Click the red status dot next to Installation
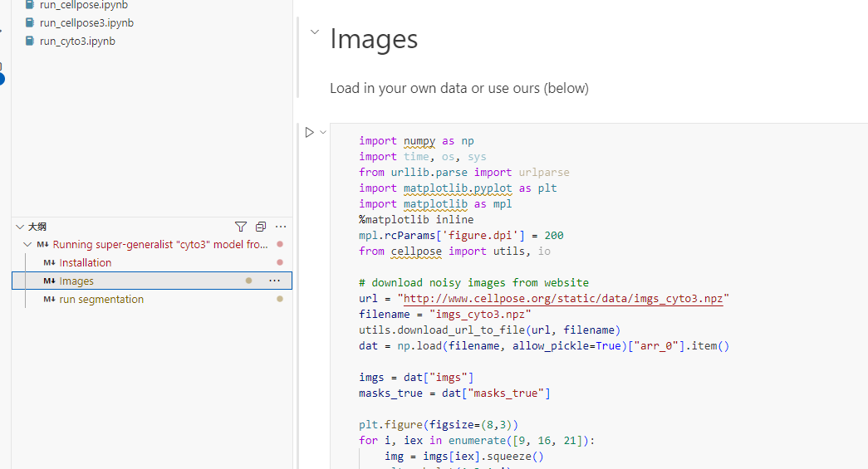 coord(280,262)
